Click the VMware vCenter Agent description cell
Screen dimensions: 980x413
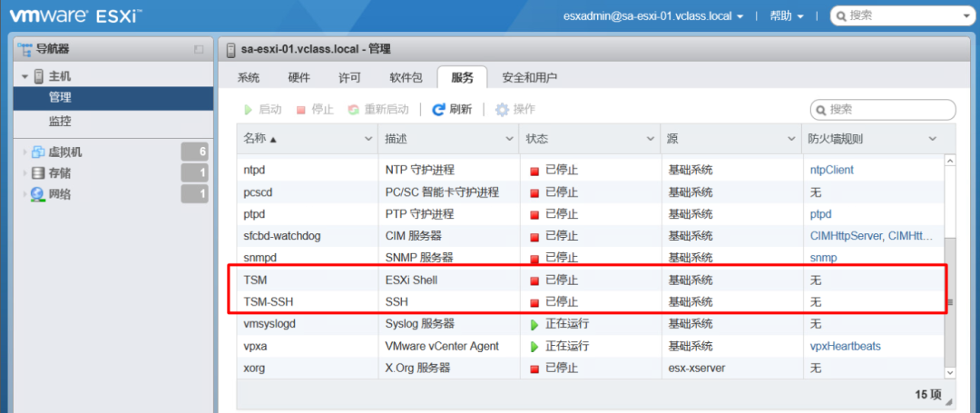[x=442, y=346]
